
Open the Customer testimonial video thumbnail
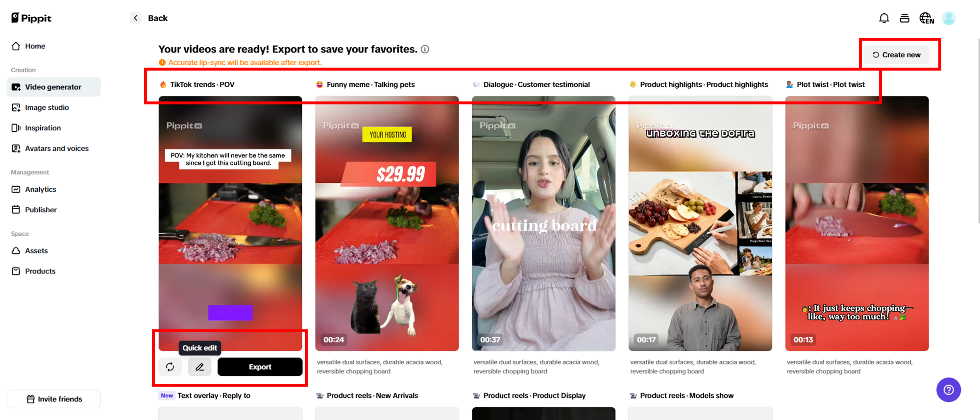point(544,223)
